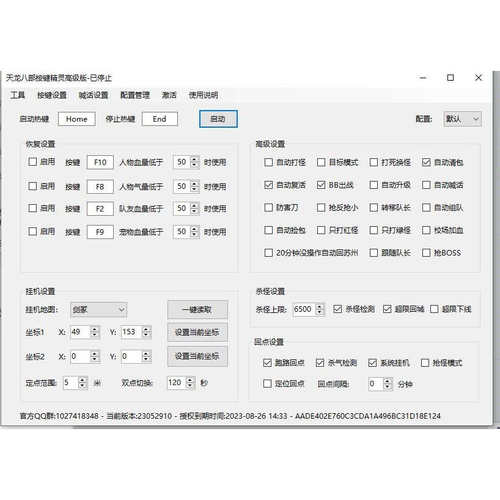This screenshot has width=500, height=500.
Task: Check the 只打绿怪 checkbox
Action: click(x=374, y=230)
